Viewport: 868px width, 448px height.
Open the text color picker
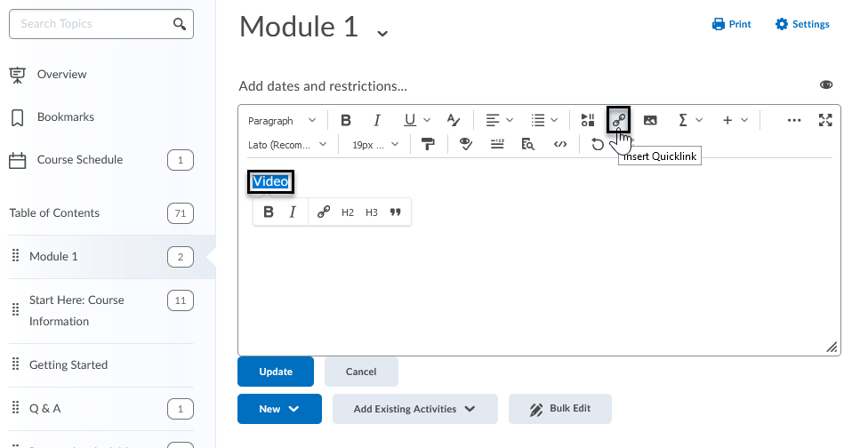(x=454, y=120)
